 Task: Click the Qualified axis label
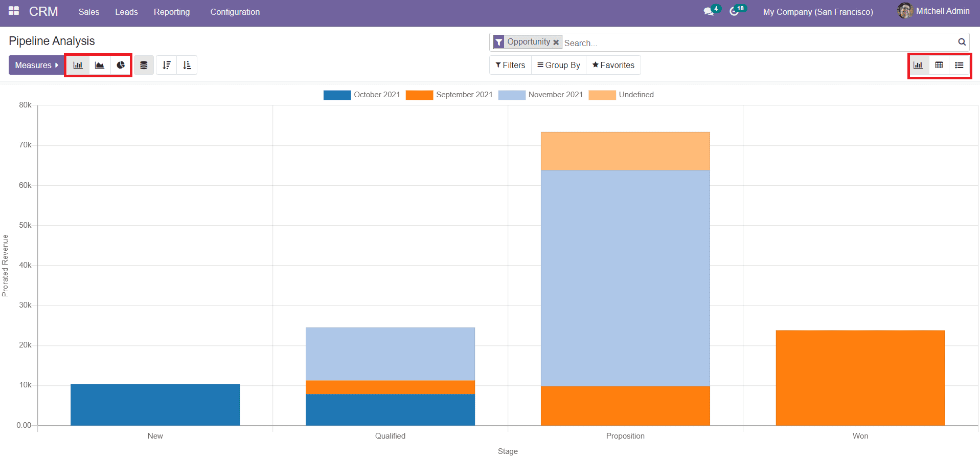[x=390, y=436]
